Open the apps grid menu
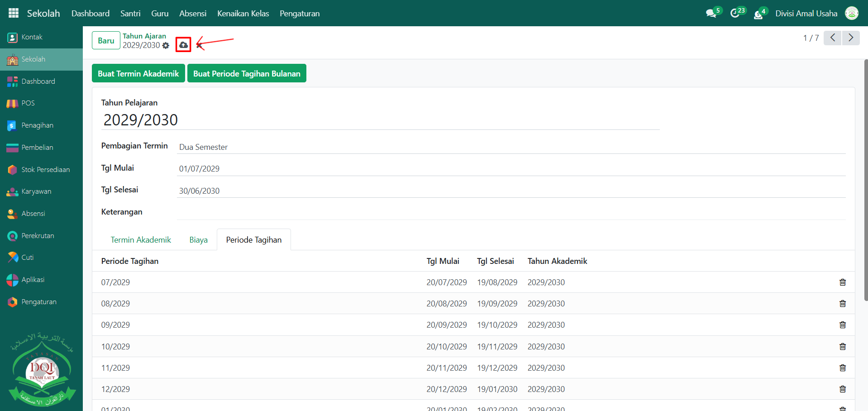 pos(14,13)
